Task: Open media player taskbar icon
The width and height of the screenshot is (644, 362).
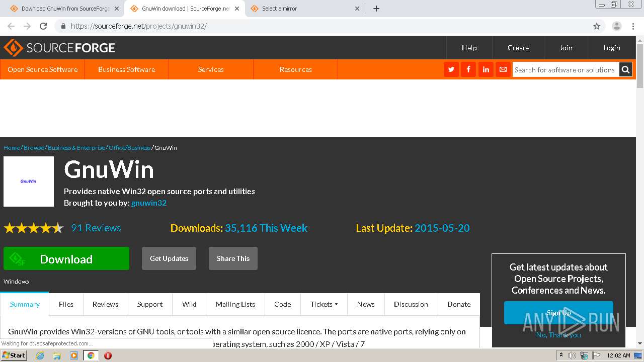Action: pos(74,355)
